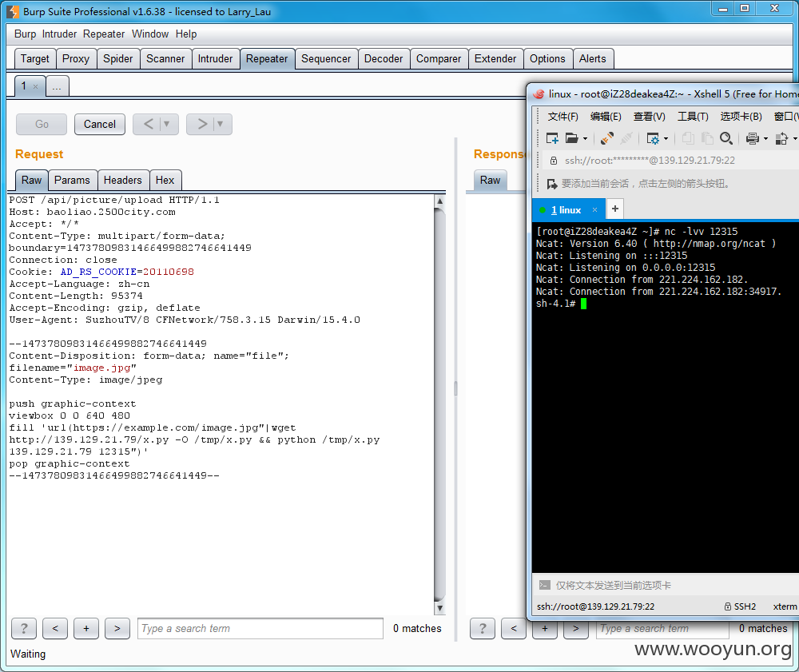Open the 编辑(E) menu in Xshell
799x672 pixels.
click(x=606, y=117)
